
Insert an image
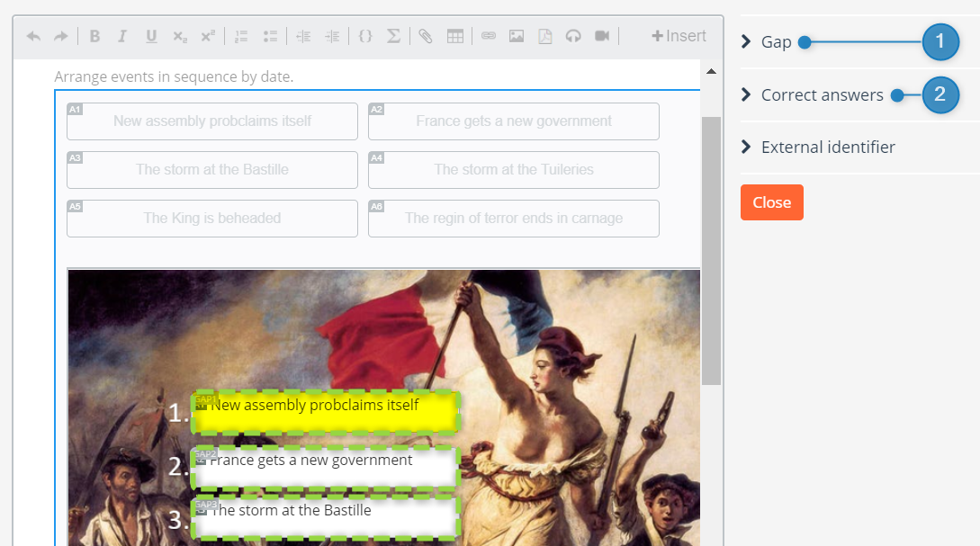pos(517,36)
